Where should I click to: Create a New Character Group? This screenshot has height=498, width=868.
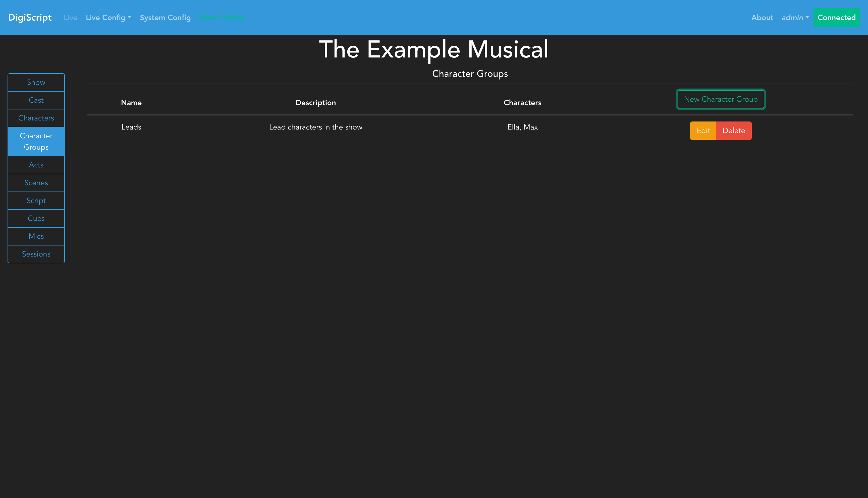point(721,99)
